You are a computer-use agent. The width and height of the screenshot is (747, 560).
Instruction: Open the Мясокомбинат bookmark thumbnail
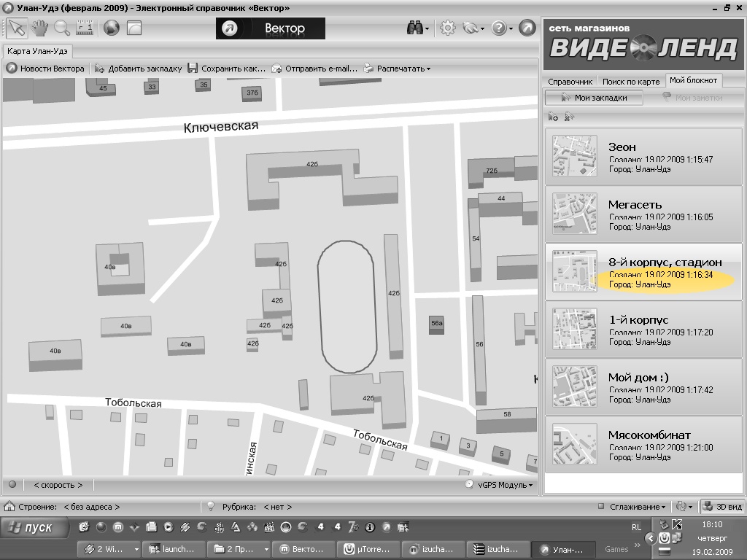coord(575,443)
